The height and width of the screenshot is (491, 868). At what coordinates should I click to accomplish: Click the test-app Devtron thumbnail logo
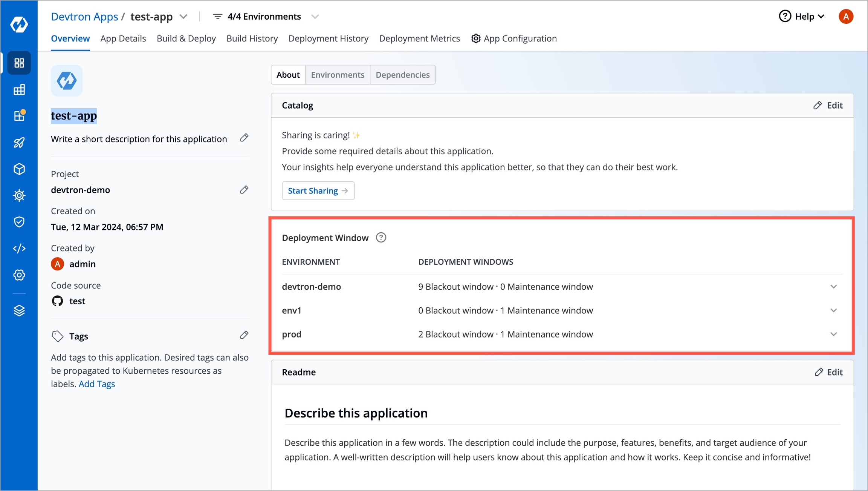tap(67, 81)
